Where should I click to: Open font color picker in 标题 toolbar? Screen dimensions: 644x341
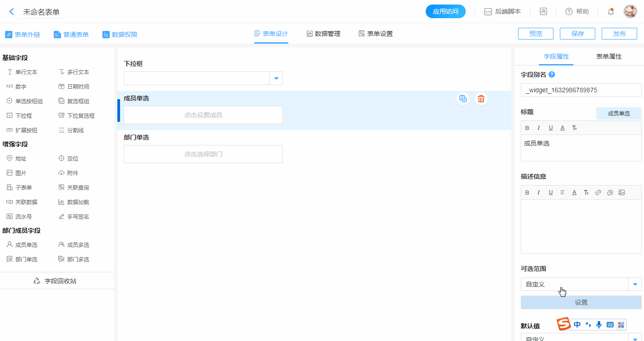click(563, 128)
